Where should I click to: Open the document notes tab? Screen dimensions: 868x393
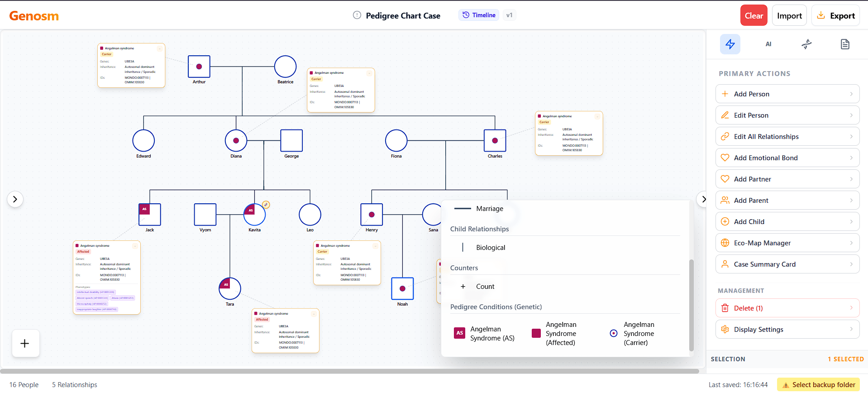845,44
